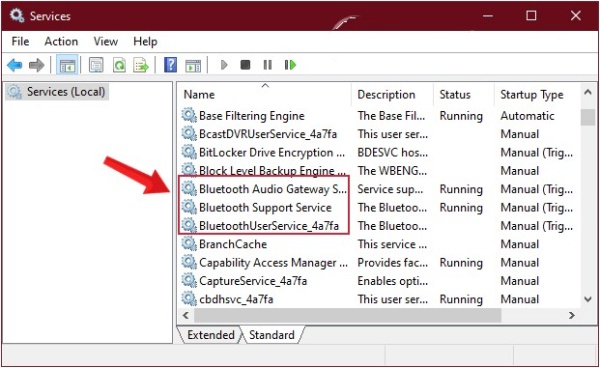Select the cbdhsvc_4a7fa service name
This screenshot has width=600, height=368.
[236, 299]
